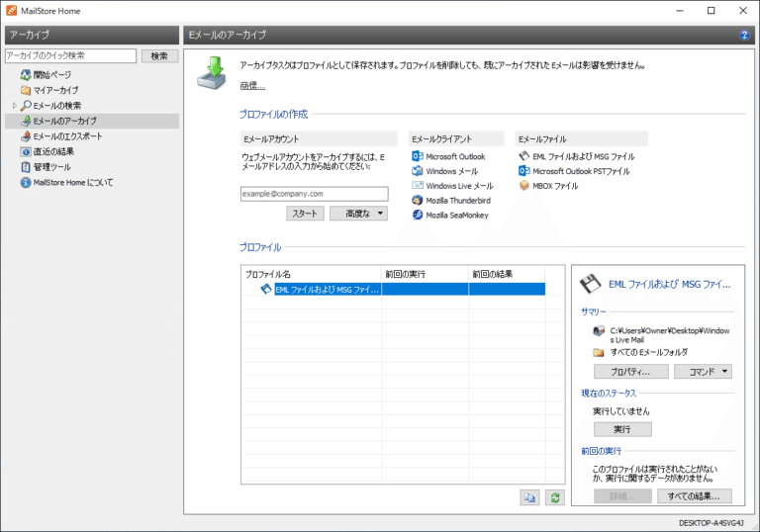Focus the アーカイブのクイック検索 search field
The width and height of the screenshot is (760, 532).
click(71, 55)
